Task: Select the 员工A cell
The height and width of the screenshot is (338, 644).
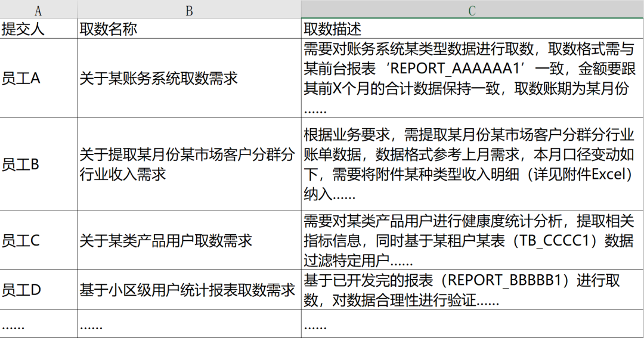Action: pyautogui.click(x=38, y=78)
